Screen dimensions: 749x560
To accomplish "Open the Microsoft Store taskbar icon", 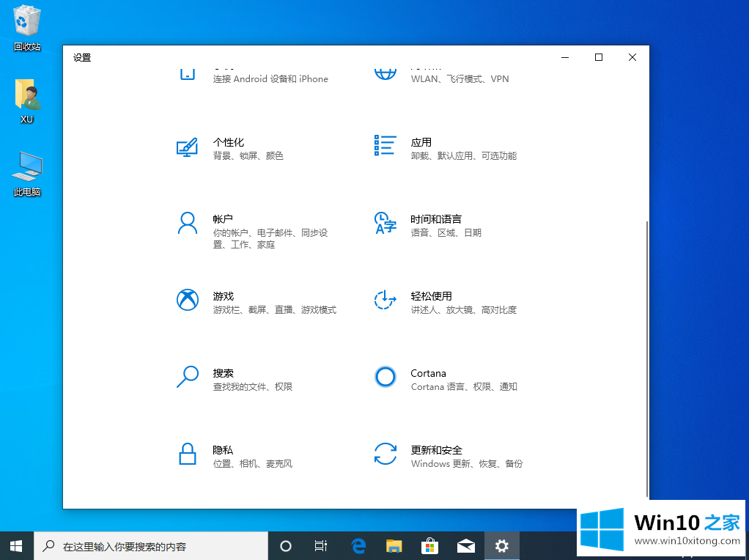I will pyautogui.click(x=429, y=546).
